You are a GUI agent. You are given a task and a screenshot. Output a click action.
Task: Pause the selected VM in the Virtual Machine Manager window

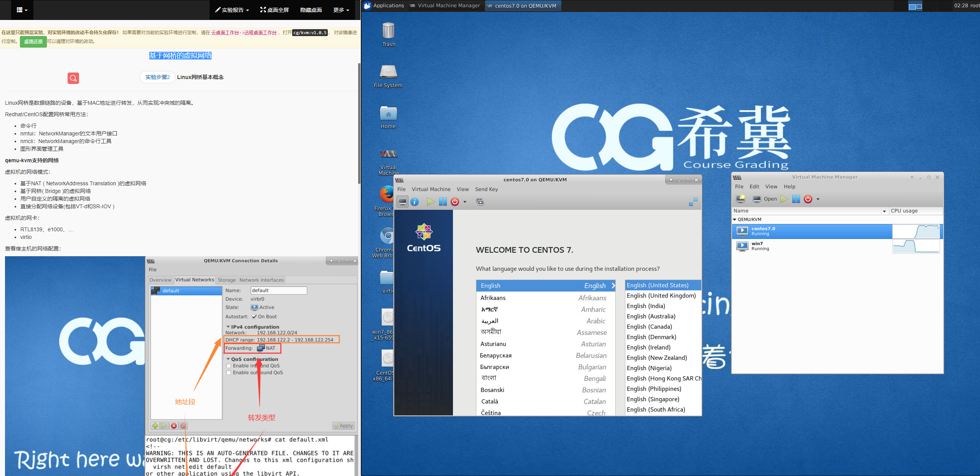tap(796, 199)
